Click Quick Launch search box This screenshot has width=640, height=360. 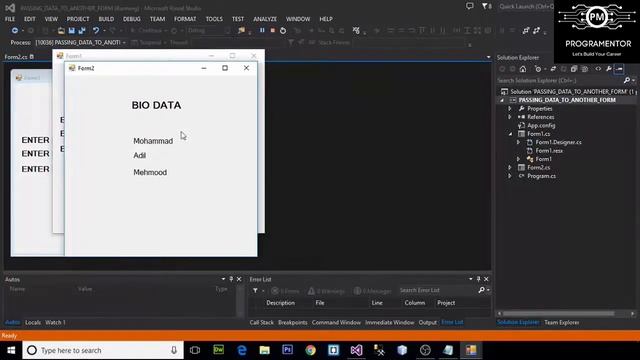(x=526, y=7)
